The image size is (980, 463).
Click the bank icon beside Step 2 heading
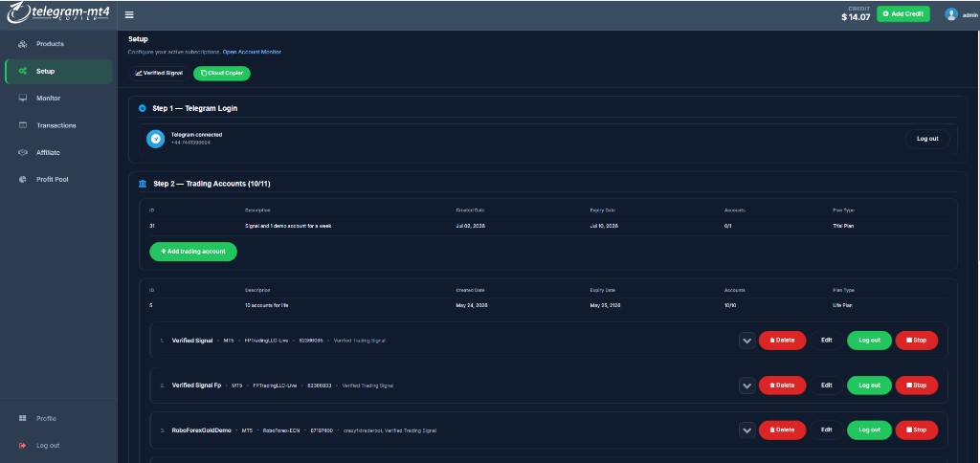pyautogui.click(x=143, y=184)
